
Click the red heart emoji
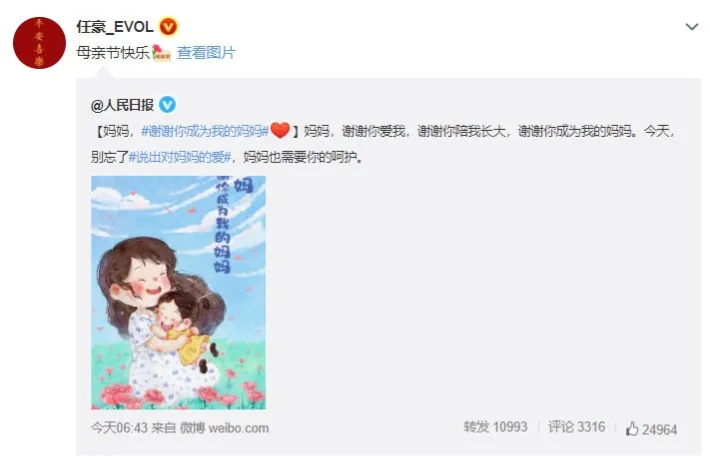pos(280,131)
